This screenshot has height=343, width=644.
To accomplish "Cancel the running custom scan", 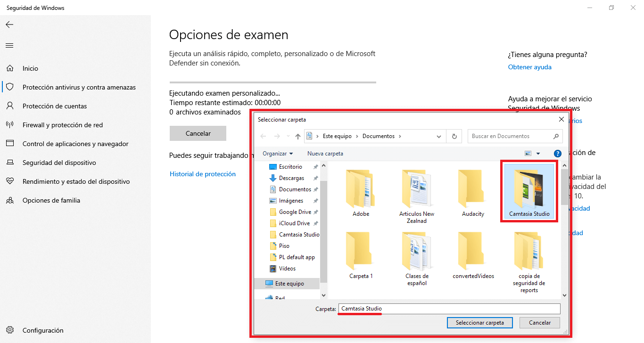I will click(x=198, y=133).
